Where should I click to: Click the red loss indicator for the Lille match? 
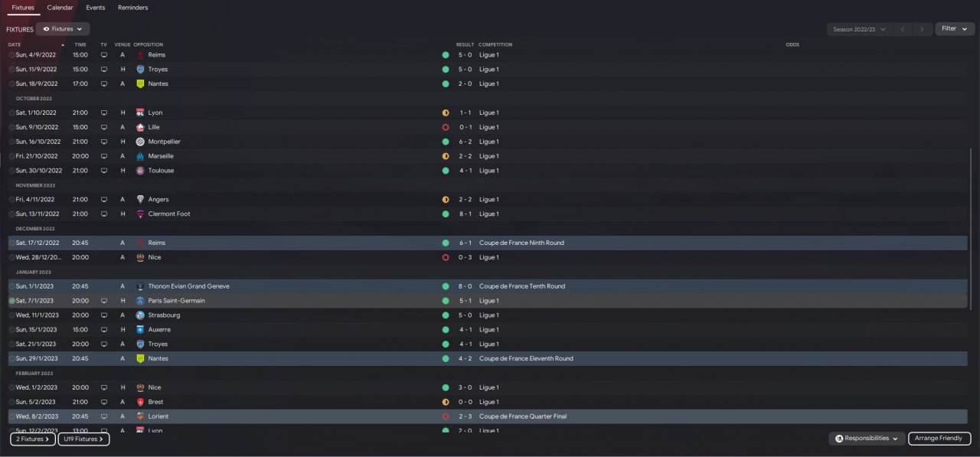(x=446, y=127)
